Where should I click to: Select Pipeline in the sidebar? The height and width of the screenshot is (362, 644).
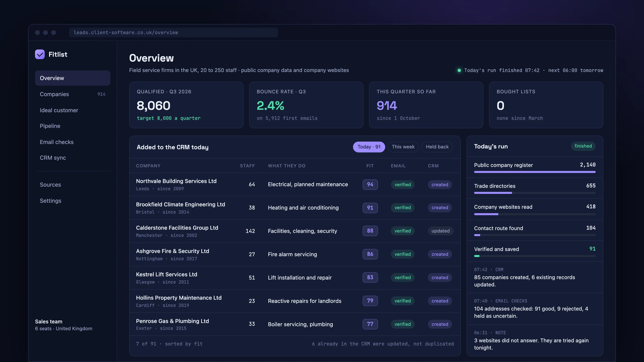tap(72, 126)
